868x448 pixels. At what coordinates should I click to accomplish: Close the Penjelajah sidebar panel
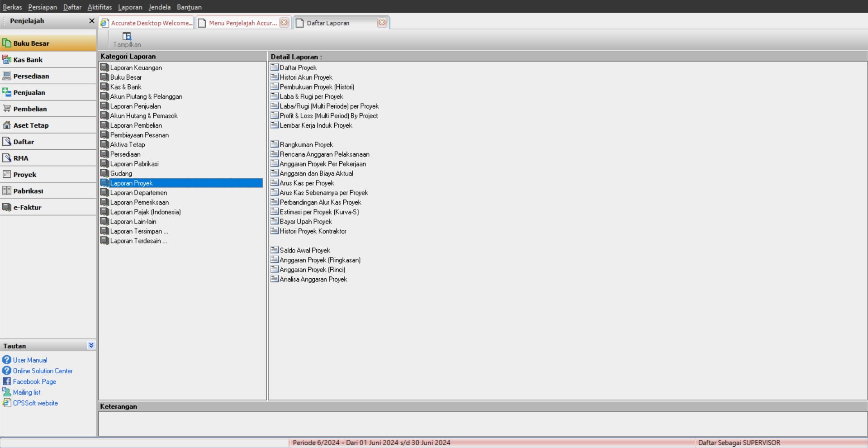click(91, 21)
